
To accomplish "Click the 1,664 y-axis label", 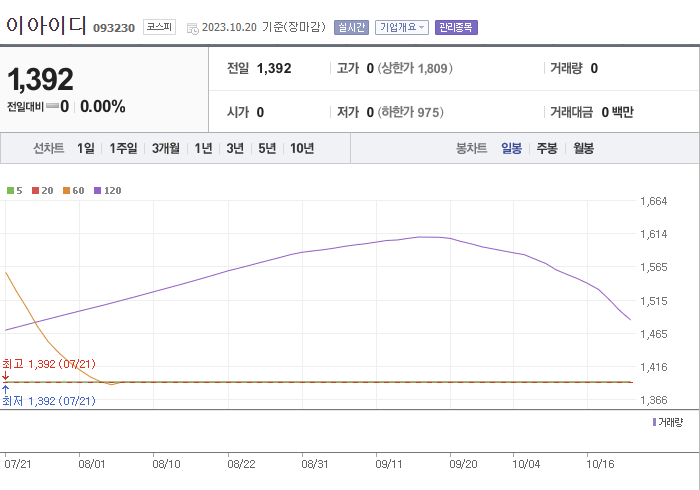I will point(654,201).
